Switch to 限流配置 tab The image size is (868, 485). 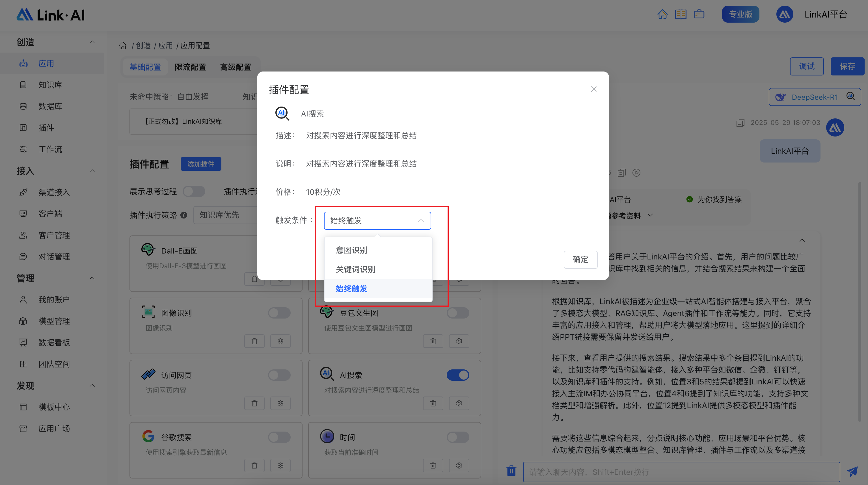(x=190, y=67)
